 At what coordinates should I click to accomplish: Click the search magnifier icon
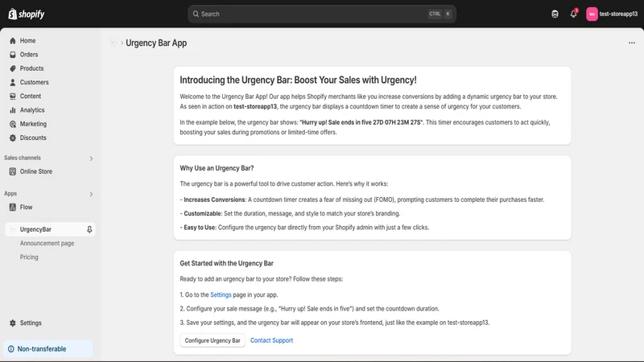[x=196, y=14]
